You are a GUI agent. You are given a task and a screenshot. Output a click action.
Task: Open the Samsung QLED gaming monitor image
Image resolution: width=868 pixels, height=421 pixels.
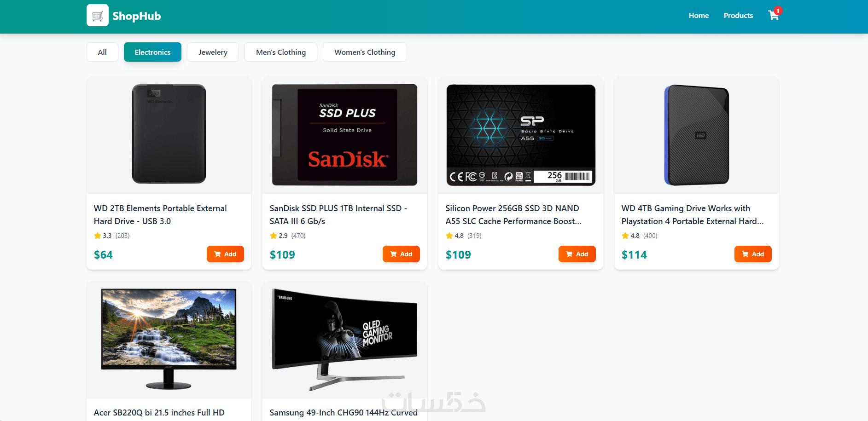click(345, 340)
